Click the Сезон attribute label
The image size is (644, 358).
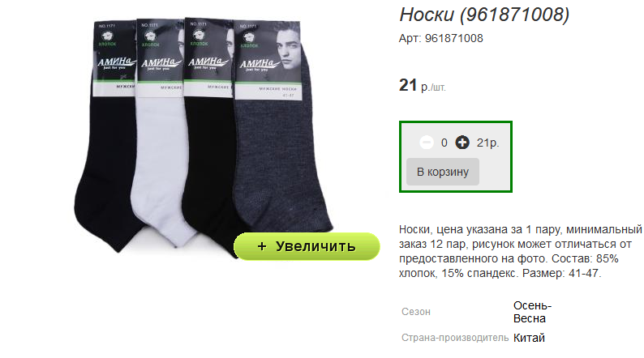pyautogui.click(x=416, y=312)
